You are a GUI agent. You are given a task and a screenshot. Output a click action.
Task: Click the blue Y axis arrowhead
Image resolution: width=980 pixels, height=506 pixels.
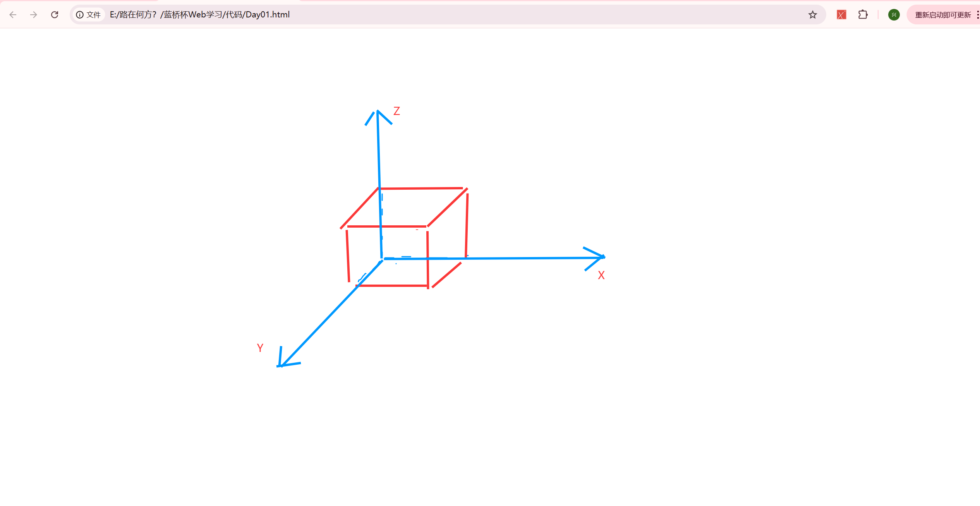(x=282, y=364)
